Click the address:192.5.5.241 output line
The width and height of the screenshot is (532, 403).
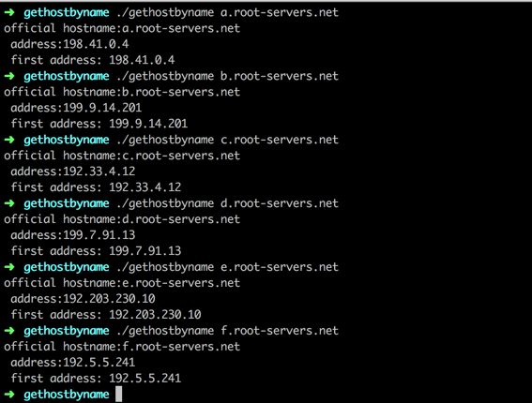[73, 363]
